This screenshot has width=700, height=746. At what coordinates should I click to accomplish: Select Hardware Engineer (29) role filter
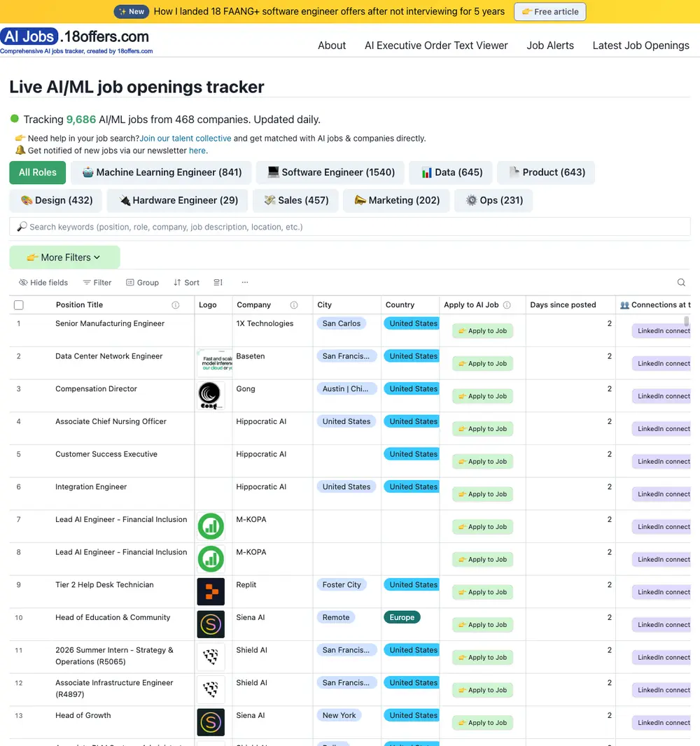(x=178, y=200)
